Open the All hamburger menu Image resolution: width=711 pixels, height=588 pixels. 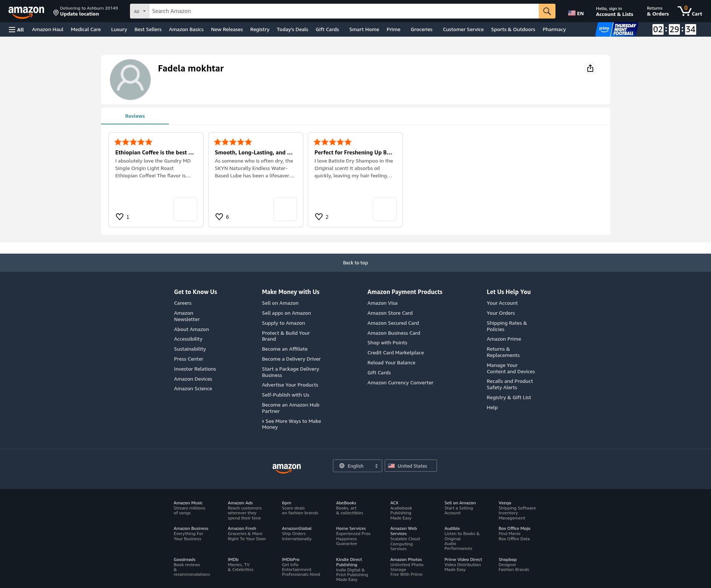pyautogui.click(x=16, y=30)
